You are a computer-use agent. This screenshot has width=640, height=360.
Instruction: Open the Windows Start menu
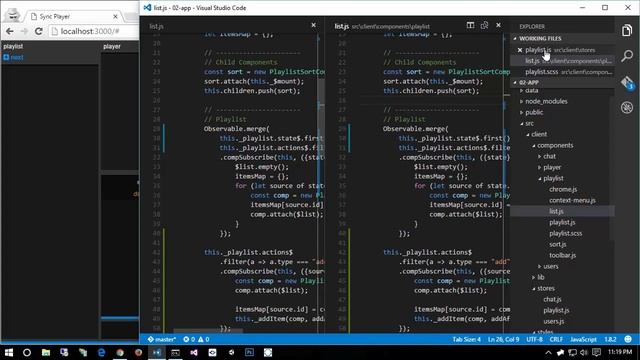tap(8, 352)
